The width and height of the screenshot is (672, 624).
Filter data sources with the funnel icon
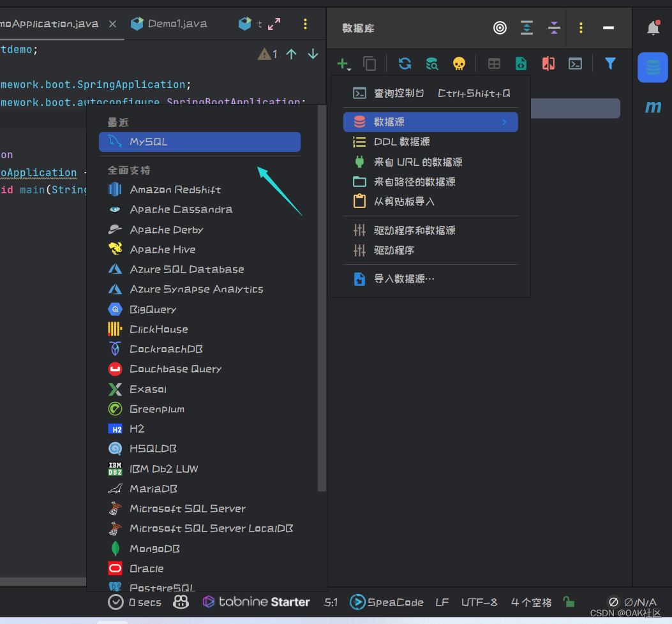tap(610, 64)
